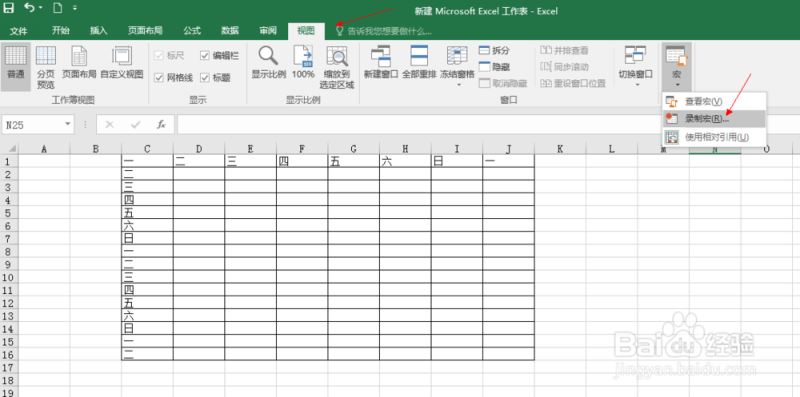Open the 公式 Formulas tab

192,31
